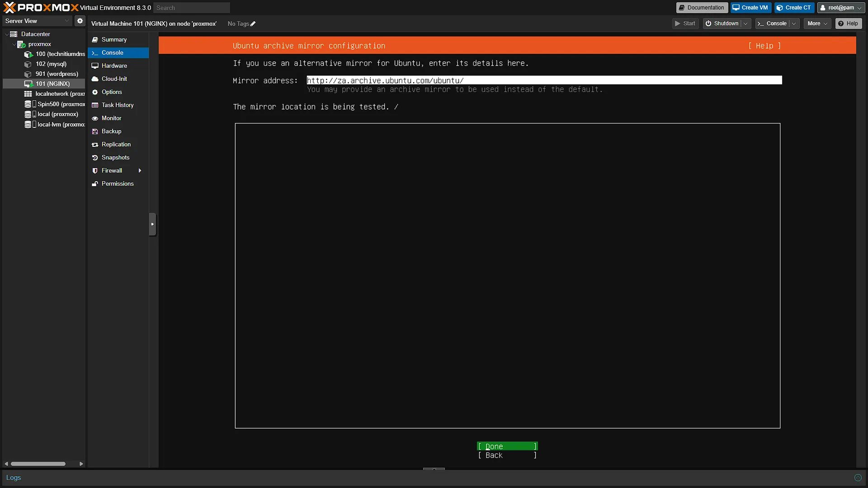
Task: Click the Cloud-Init cloud icon
Action: pyautogui.click(x=95, y=79)
